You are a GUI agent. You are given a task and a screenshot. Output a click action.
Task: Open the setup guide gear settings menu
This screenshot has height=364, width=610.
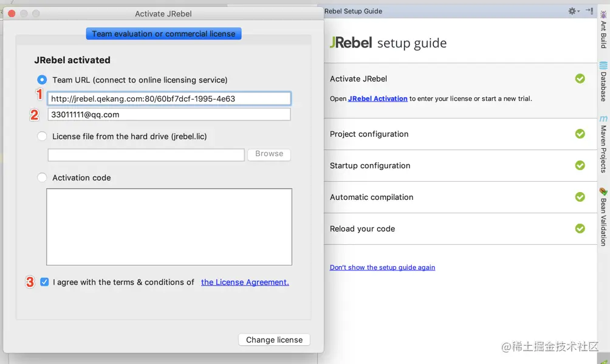coord(573,11)
